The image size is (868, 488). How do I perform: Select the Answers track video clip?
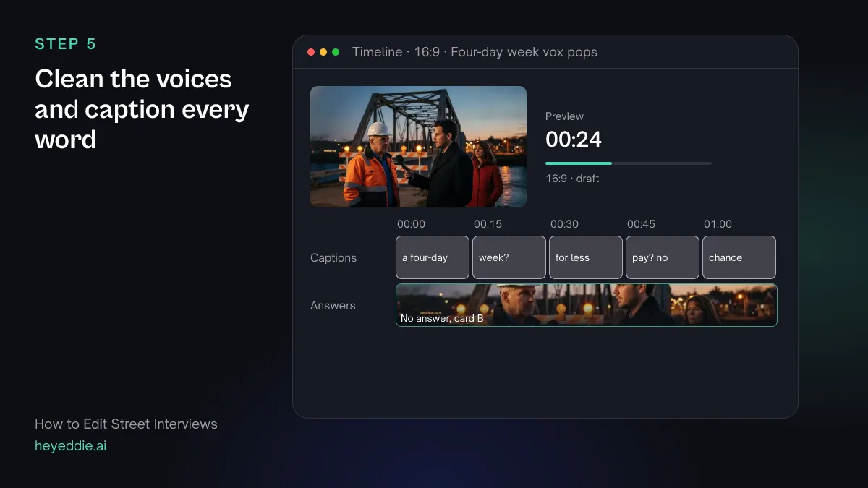(x=587, y=305)
